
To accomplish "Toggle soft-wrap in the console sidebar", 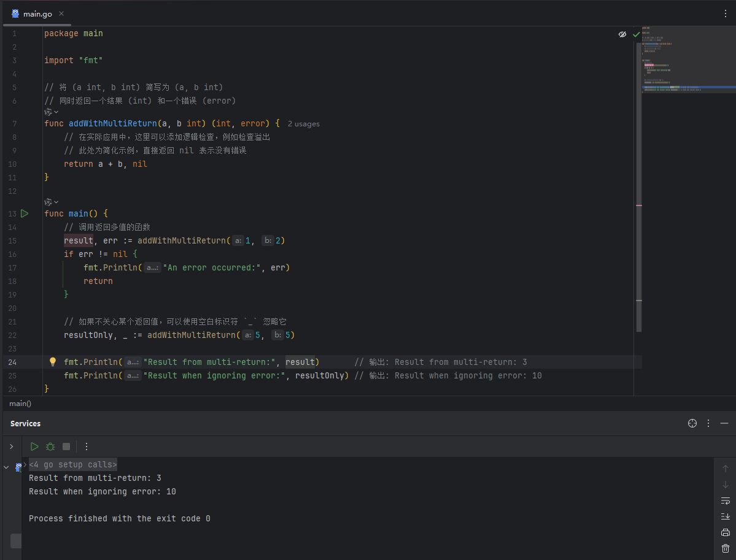I will click(725, 500).
